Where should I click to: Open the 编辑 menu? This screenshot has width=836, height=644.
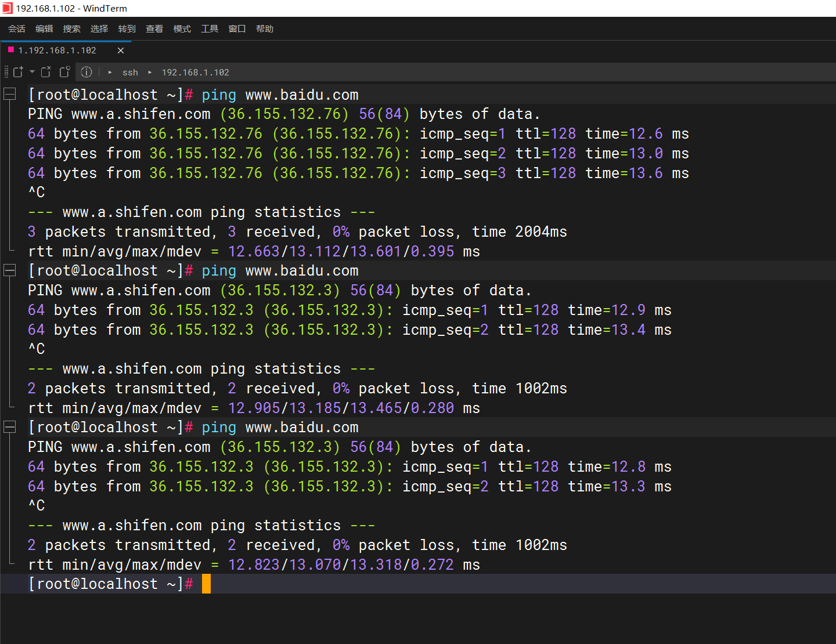point(44,28)
